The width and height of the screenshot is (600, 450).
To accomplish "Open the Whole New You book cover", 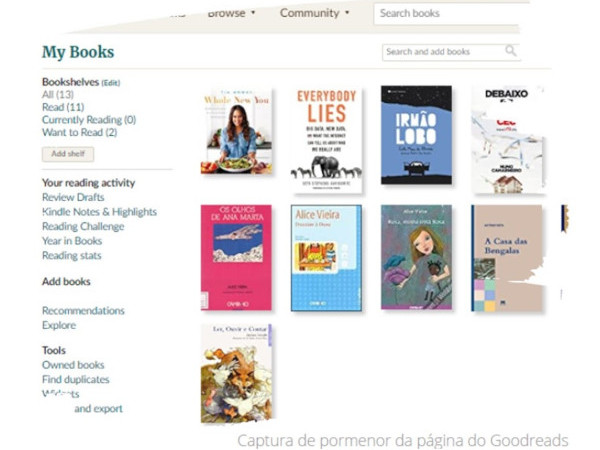I will [236, 131].
